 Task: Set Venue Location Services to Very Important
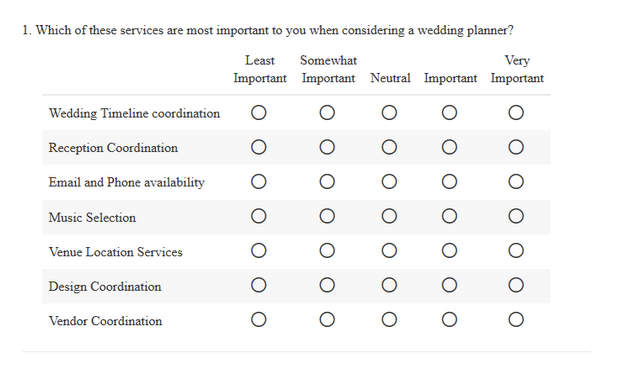(x=516, y=251)
